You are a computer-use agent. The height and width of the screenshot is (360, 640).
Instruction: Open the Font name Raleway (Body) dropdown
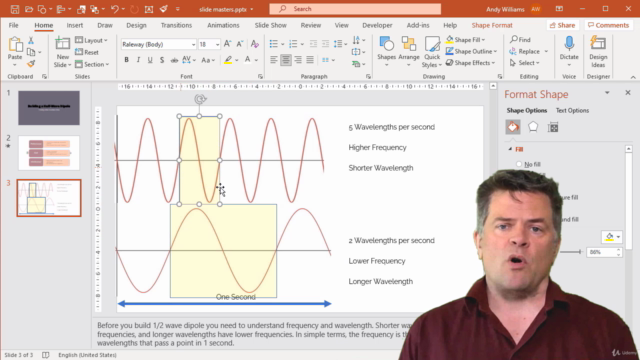(x=193, y=44)
